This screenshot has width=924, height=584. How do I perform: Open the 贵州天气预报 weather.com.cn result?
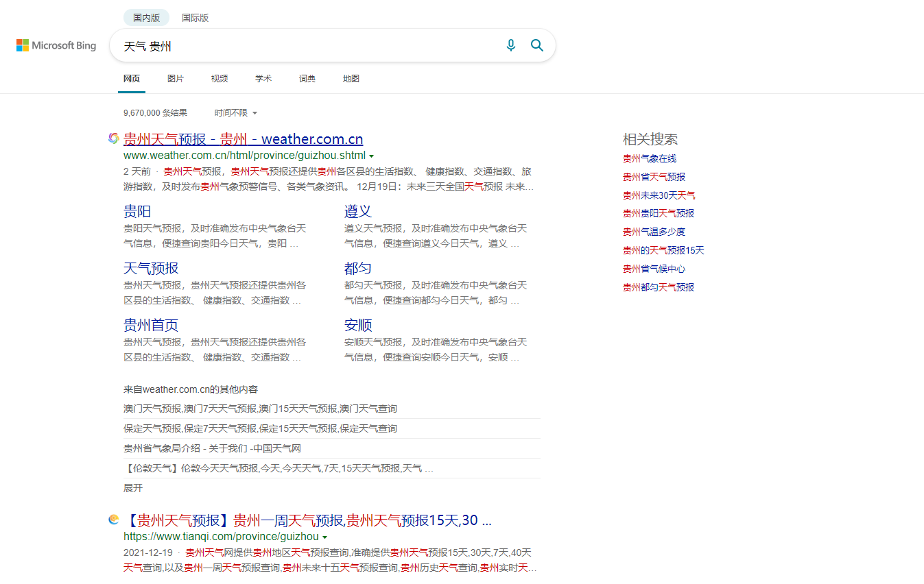pyautogui.click(x=244, y=138)
